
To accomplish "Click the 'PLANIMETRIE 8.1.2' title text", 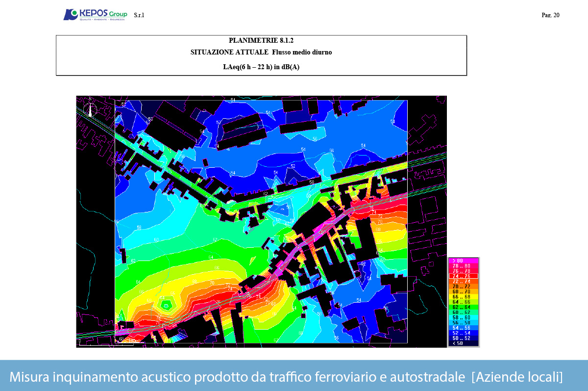I will [x=261, y=41].
